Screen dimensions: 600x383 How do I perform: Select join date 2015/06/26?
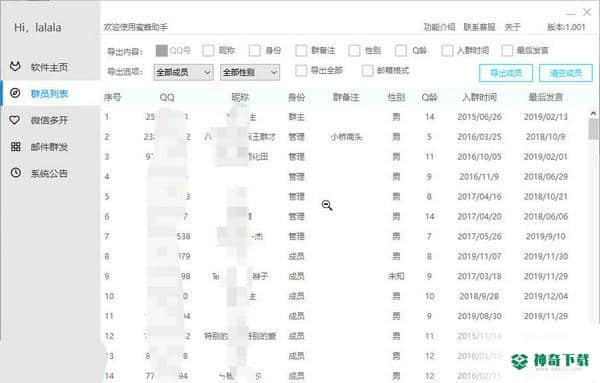479,117
